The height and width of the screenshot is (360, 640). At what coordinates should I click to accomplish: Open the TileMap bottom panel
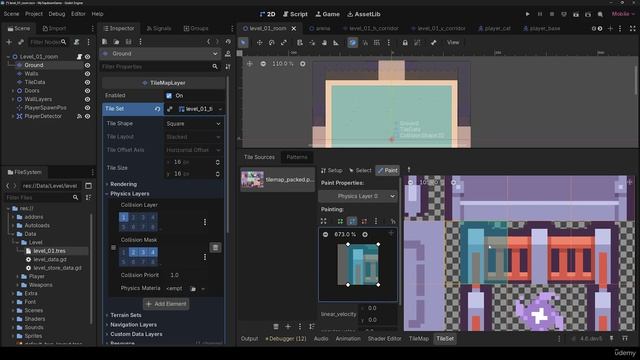click(x=419, y=339)
